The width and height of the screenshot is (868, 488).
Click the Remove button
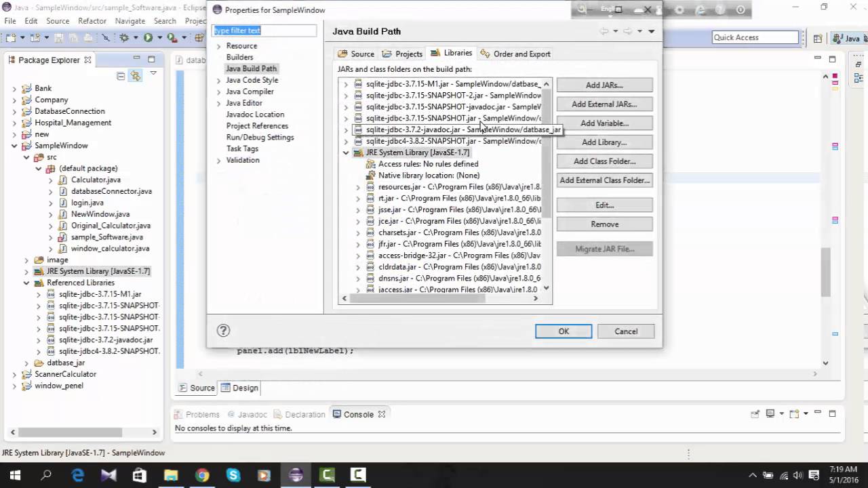pos(604,224)
